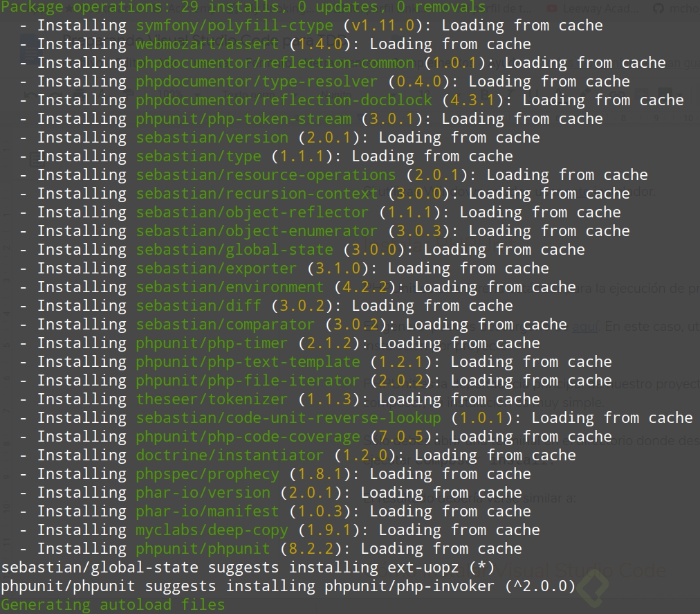Image resolution: width=700 pixels, height=614 pixels.
Task: Select the phpunit/php-code-coverage package name
Action: click(x=248, y=437)
